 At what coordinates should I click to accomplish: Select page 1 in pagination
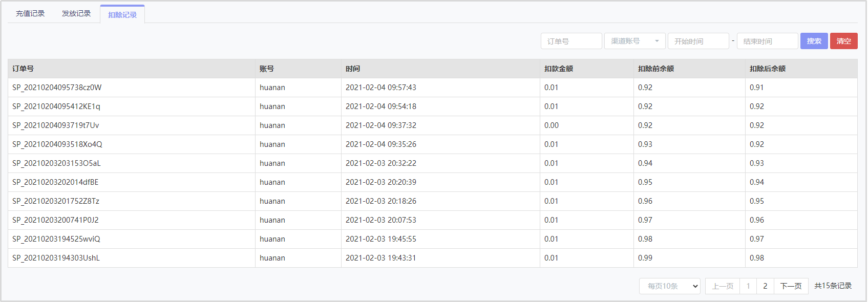coord(748,286)
